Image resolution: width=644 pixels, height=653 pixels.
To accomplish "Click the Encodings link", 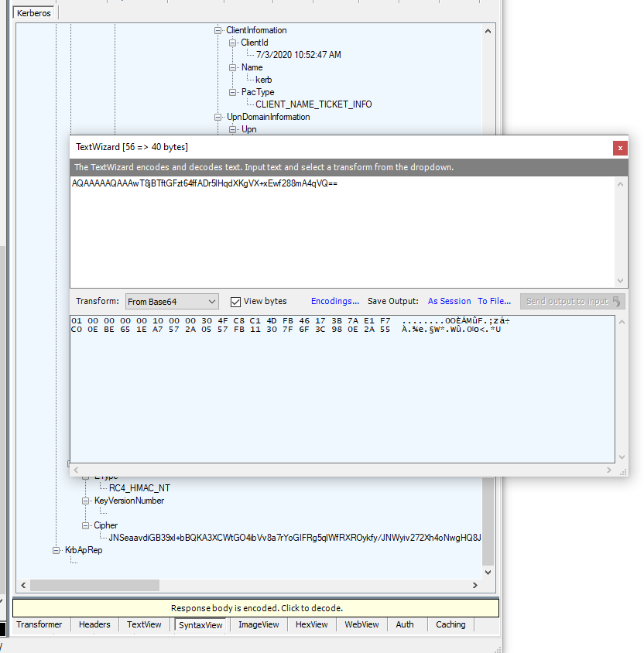I will click(x=334, y=302).
